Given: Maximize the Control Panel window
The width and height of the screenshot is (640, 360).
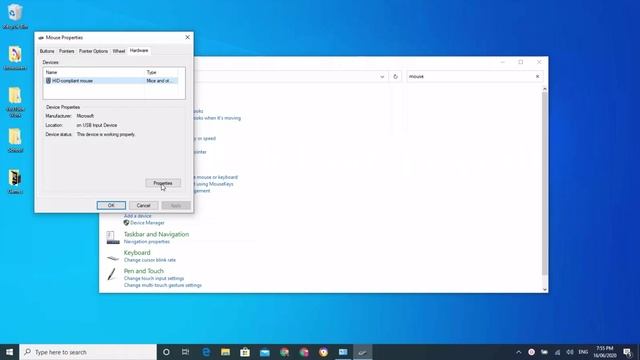Looking at the screenshot, I should [x=521, y=62].
